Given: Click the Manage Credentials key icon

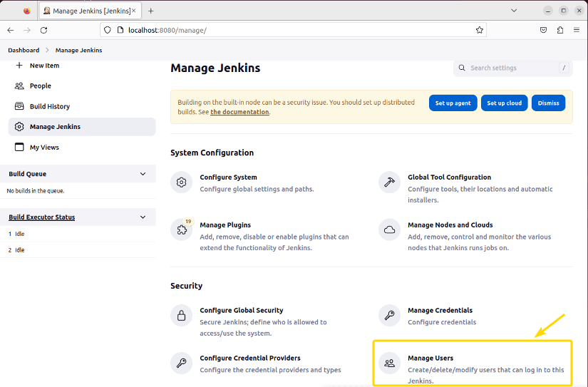Looking at the screenshot, I should 390,316.
